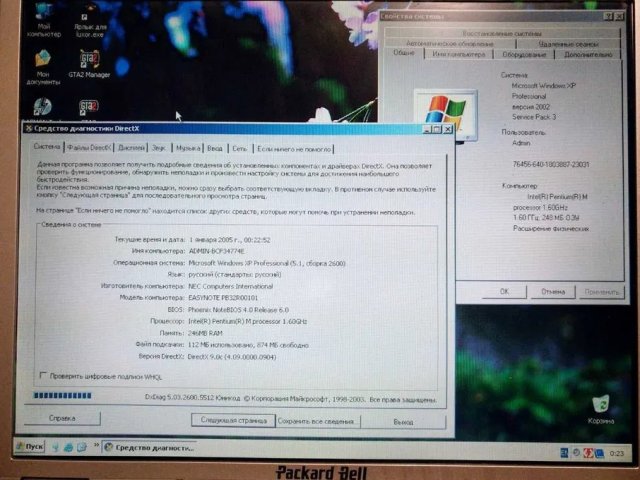Select Имя компьютера tab in system properties
640x480 pixels.
459,54
